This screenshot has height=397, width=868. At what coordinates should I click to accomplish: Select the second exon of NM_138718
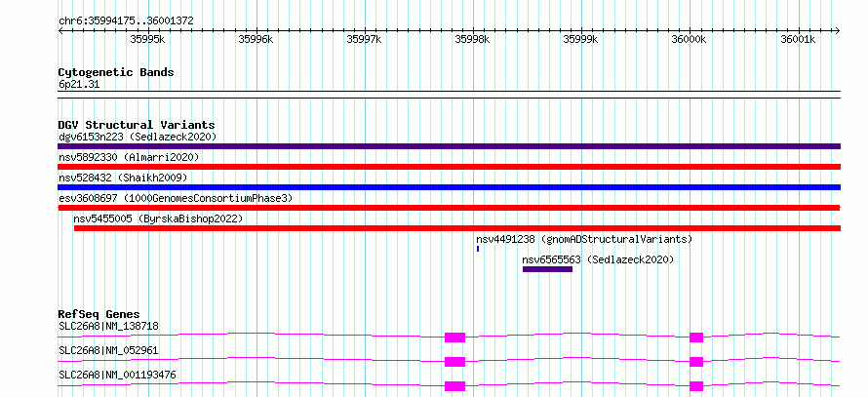tap(696, 337)
